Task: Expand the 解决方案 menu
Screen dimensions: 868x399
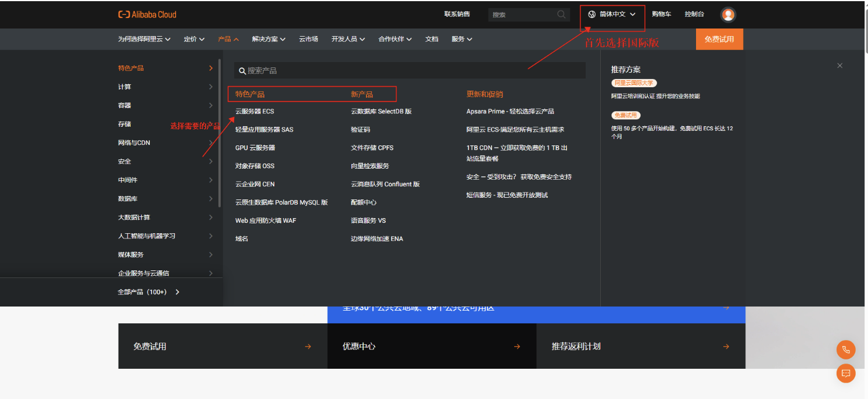Action: point(268,39)
